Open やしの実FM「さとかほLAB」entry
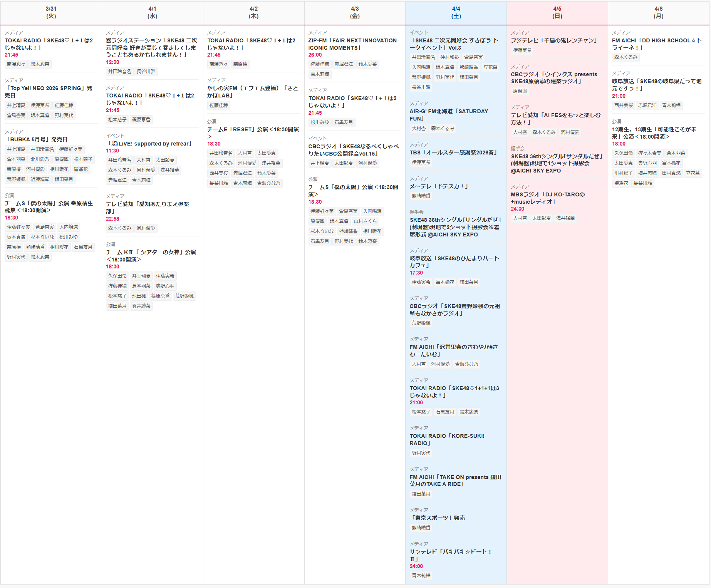Screen dimensions: 711x588 pos(252,92)
